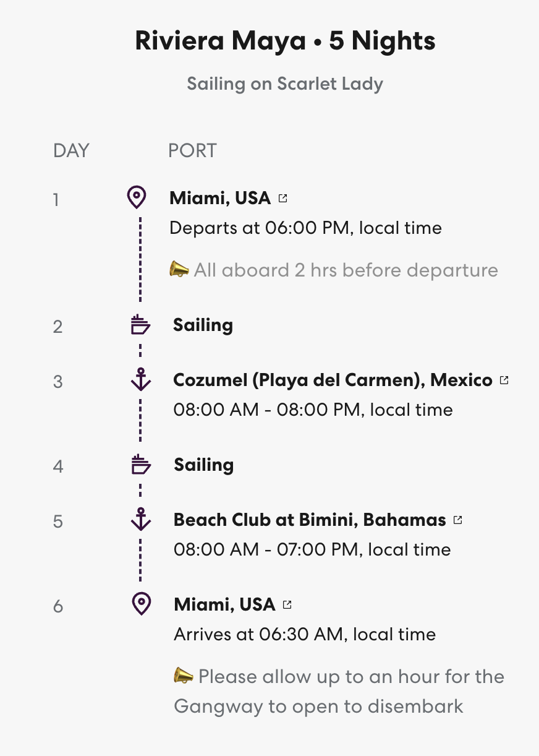This screenshot has height=756, width=539.
Task: Click the Day 2 Sailing label
Action: pyautogui.click(x=203, y=325)
